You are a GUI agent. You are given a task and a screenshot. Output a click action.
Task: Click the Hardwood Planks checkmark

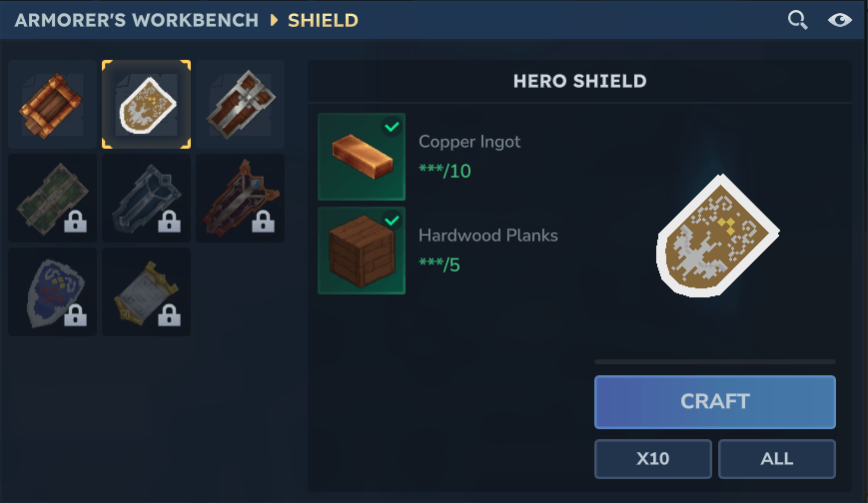pos(392,221)
